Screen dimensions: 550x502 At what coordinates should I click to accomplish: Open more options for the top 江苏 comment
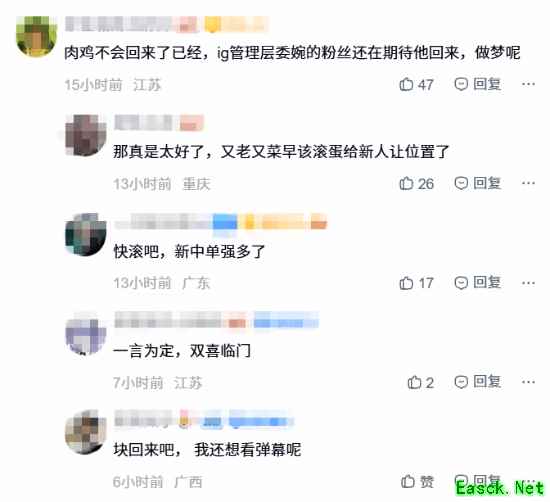pyautogui.click(x=528, y=84)
